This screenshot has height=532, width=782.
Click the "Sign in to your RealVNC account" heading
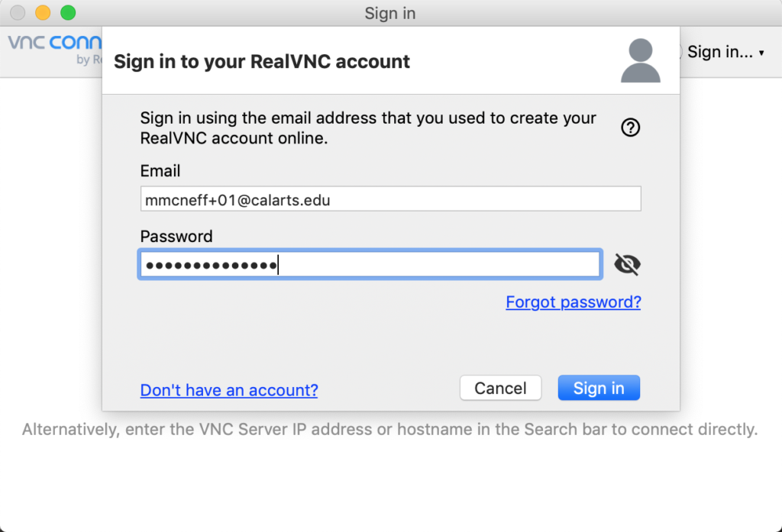coord(261,62)
